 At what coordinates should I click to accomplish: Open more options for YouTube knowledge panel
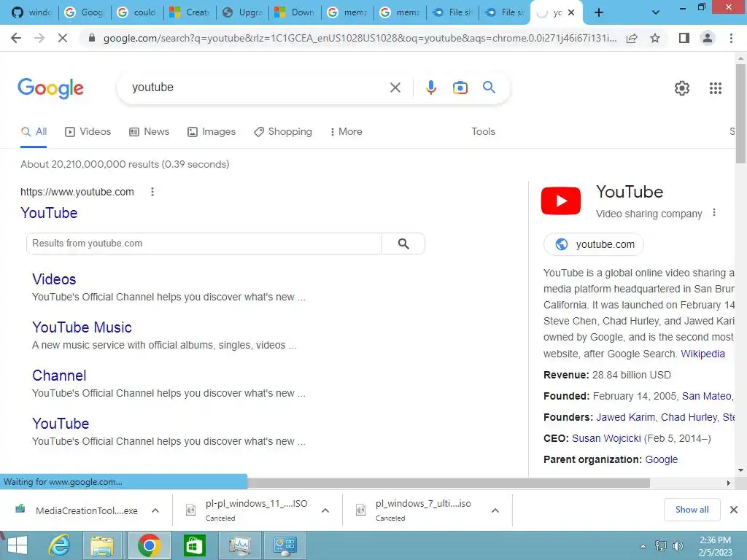point(713,213)
